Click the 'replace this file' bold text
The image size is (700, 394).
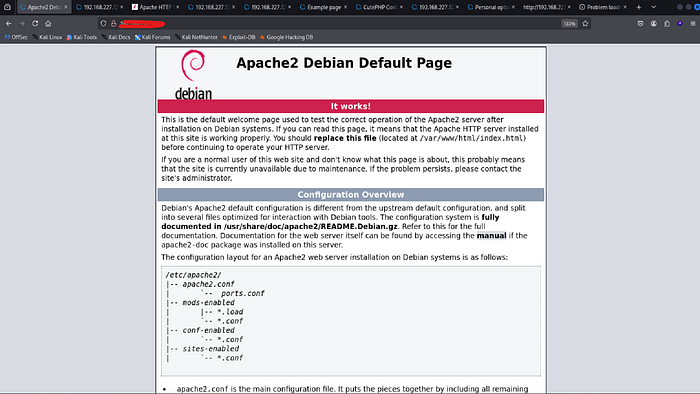(345, 138)
